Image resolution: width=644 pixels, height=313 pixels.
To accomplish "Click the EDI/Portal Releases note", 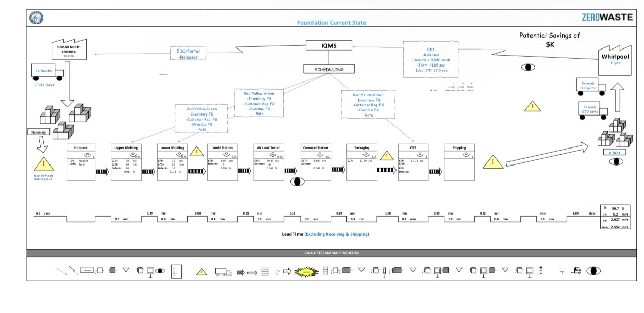I will [189, 54].
